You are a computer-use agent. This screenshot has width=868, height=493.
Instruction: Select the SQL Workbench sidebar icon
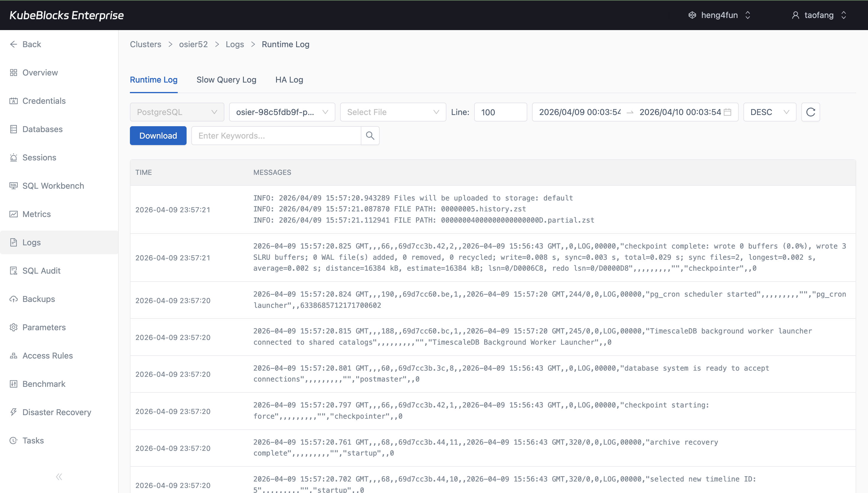14,185
